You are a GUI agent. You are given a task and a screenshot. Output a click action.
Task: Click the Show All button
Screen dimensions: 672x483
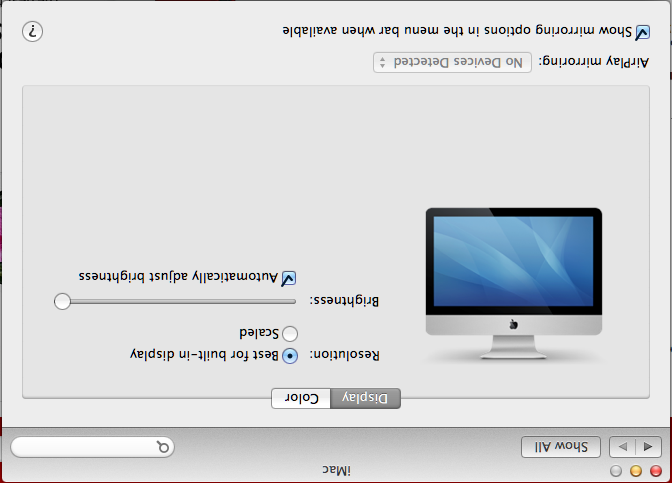[x=561, y=447]
